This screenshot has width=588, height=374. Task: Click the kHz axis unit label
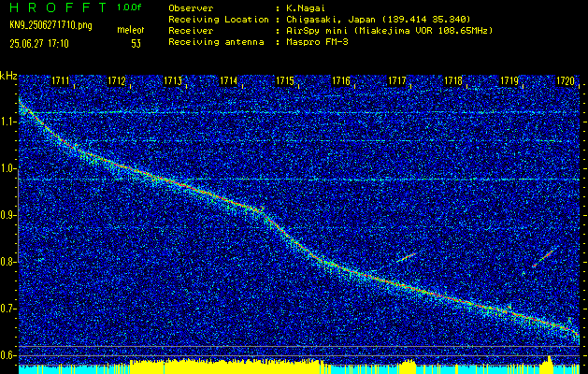[x=8, y=76]
